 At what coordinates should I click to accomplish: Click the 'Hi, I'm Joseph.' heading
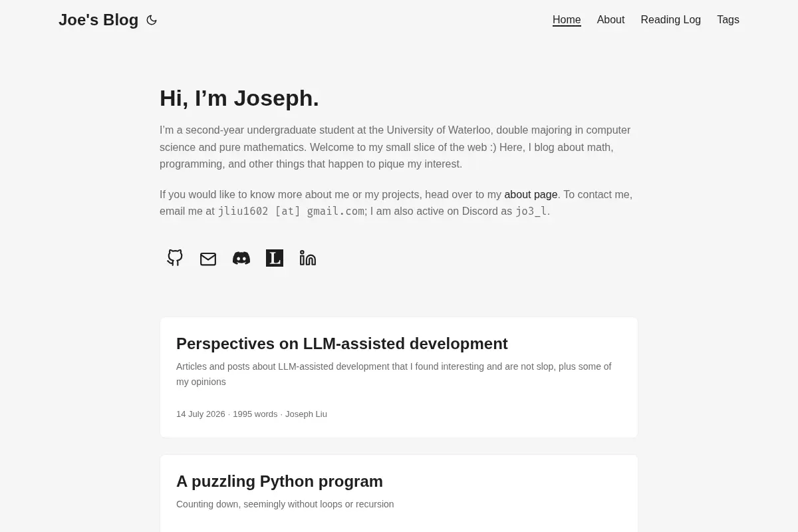(x=239, y=98)
